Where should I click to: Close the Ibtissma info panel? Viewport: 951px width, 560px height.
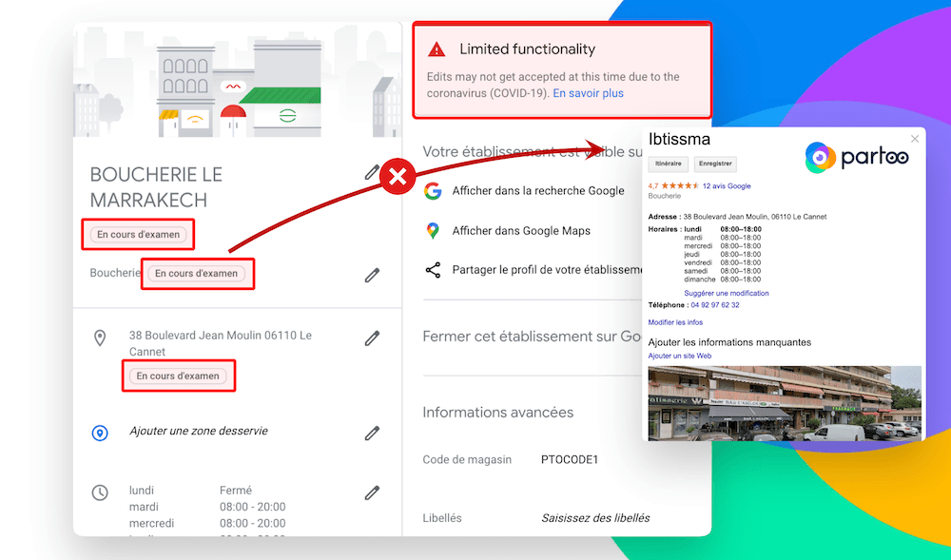click(x=915, y=139)
